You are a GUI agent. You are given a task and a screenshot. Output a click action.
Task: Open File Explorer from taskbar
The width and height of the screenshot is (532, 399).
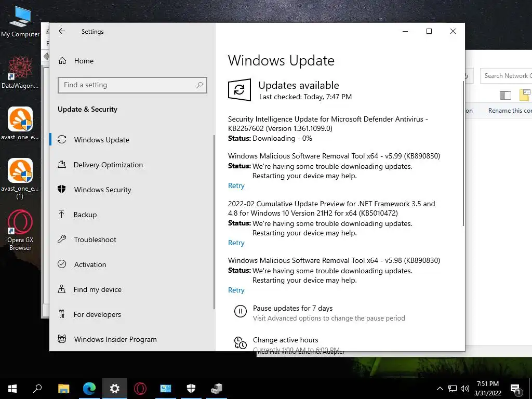(x=63, y=389)
